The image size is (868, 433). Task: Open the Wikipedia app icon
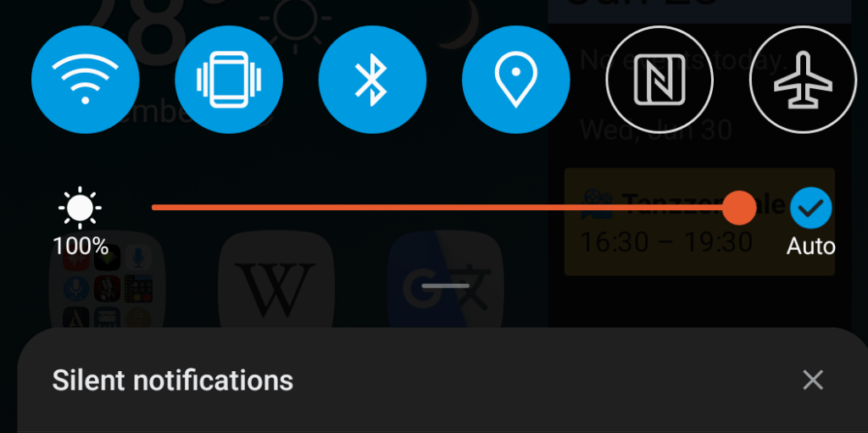pos(276,282)
